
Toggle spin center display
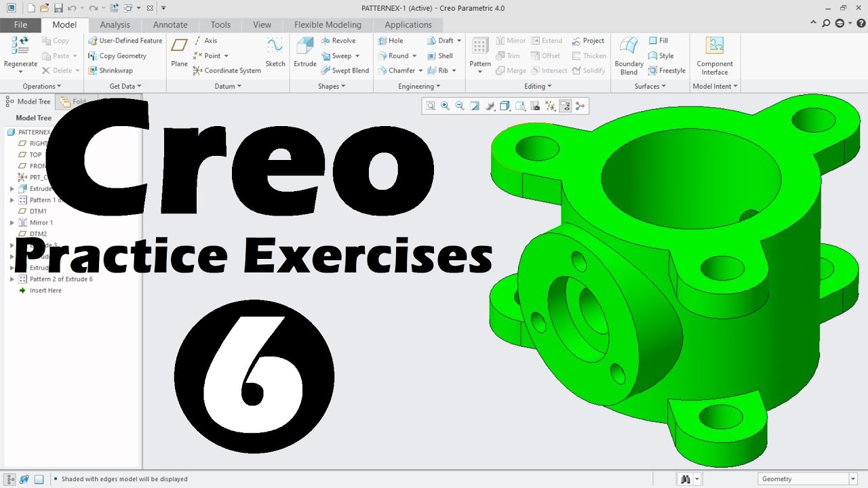pos(580,106)
